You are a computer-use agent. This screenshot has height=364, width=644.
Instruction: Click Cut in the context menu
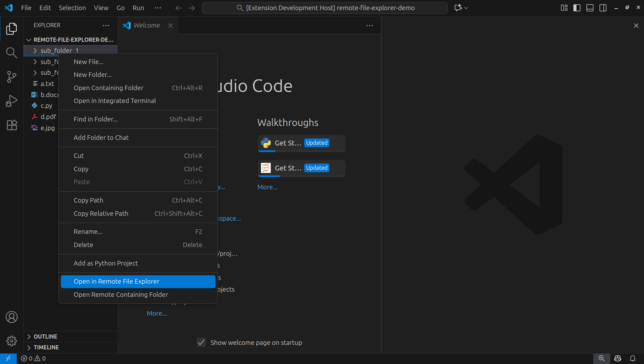[x=138, y=156]
